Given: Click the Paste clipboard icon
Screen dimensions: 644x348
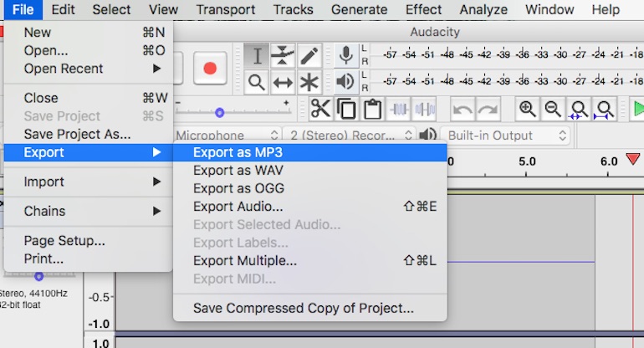Looking at the screenshot, I should (372, 110).
